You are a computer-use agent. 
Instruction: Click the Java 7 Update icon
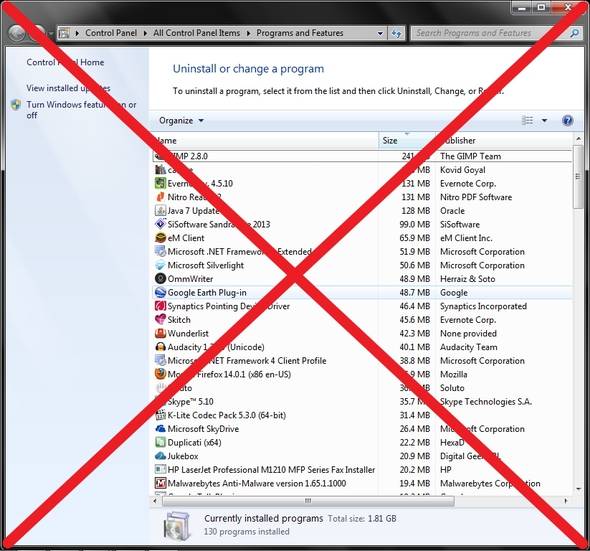click(x=160, y=210)
